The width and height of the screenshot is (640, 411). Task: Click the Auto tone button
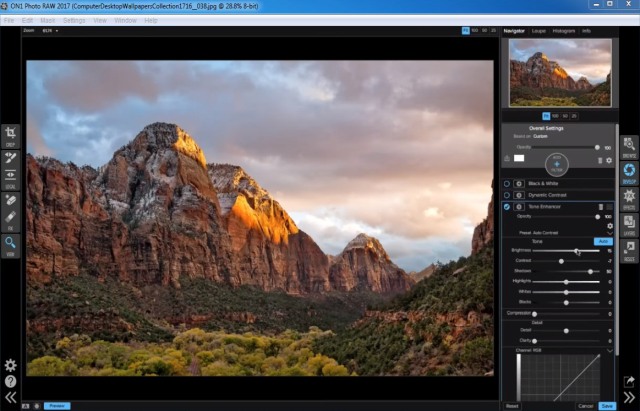(603, 240)
